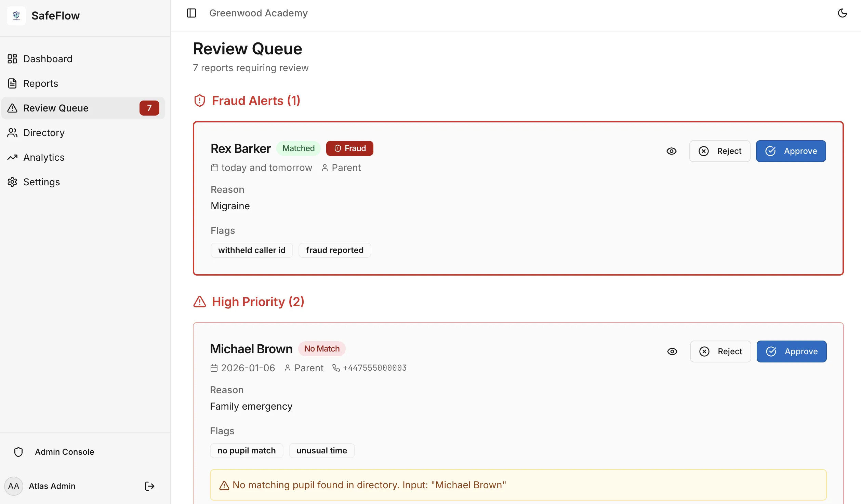The width and height of the screenshot is (861, 504).
Task: Click the phone number +447555000003
Action: coord(375,368)
